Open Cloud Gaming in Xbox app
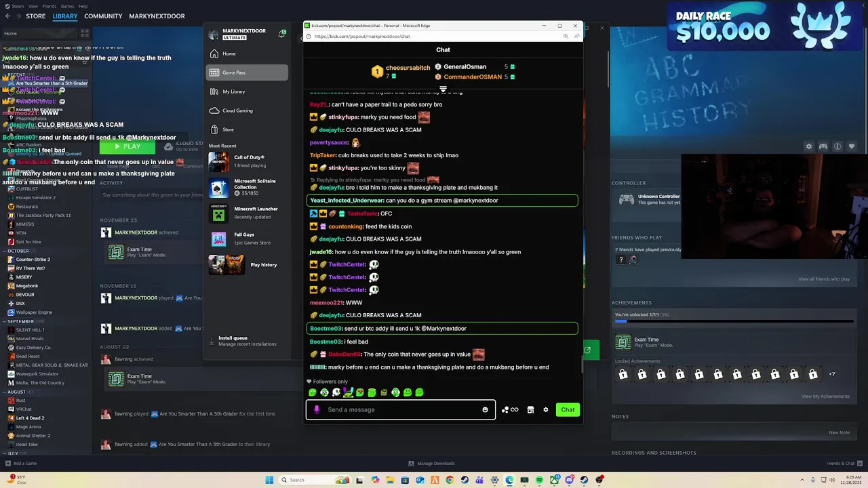 247,110
